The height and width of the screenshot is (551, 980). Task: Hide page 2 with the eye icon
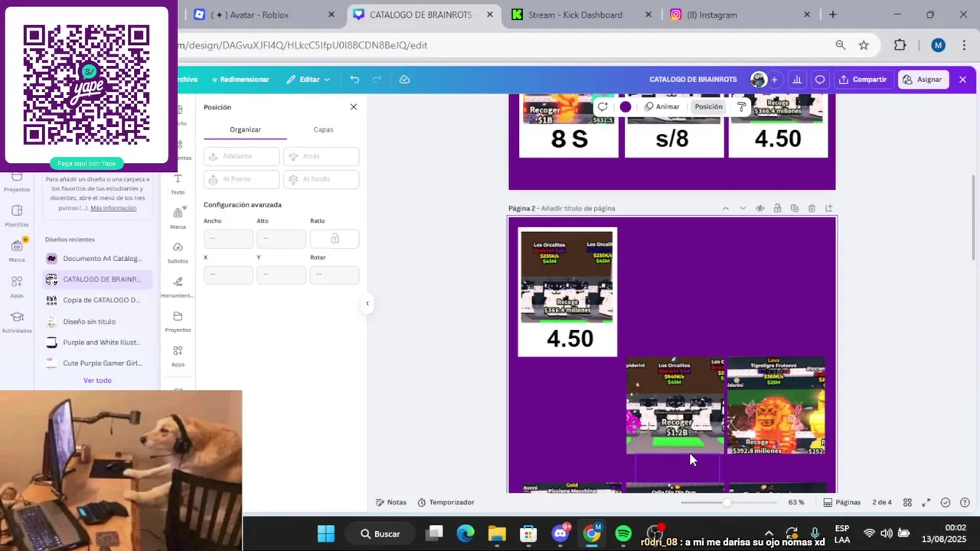(760, 208)
